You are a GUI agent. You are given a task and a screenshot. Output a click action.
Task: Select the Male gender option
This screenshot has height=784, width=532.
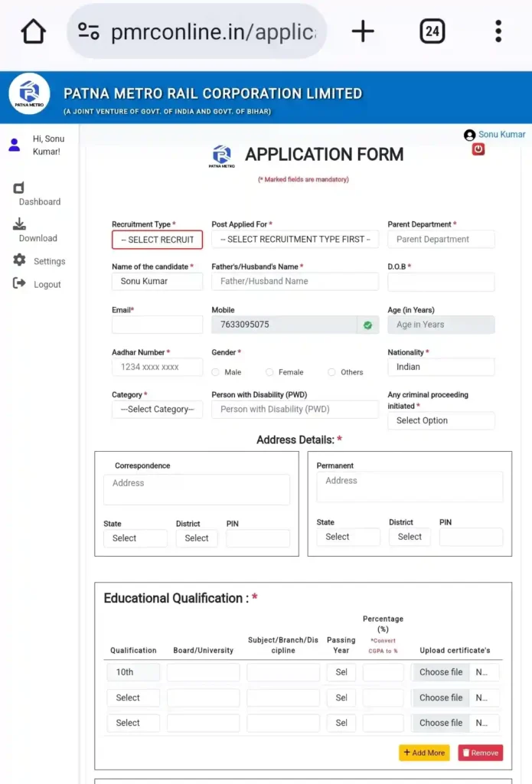click(x=216, y=372)
